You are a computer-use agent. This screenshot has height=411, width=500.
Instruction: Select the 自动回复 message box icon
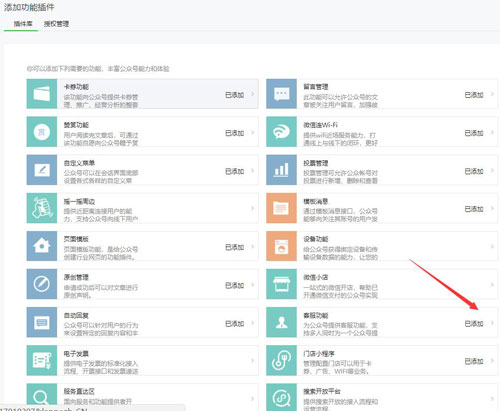tap(42, 322)
